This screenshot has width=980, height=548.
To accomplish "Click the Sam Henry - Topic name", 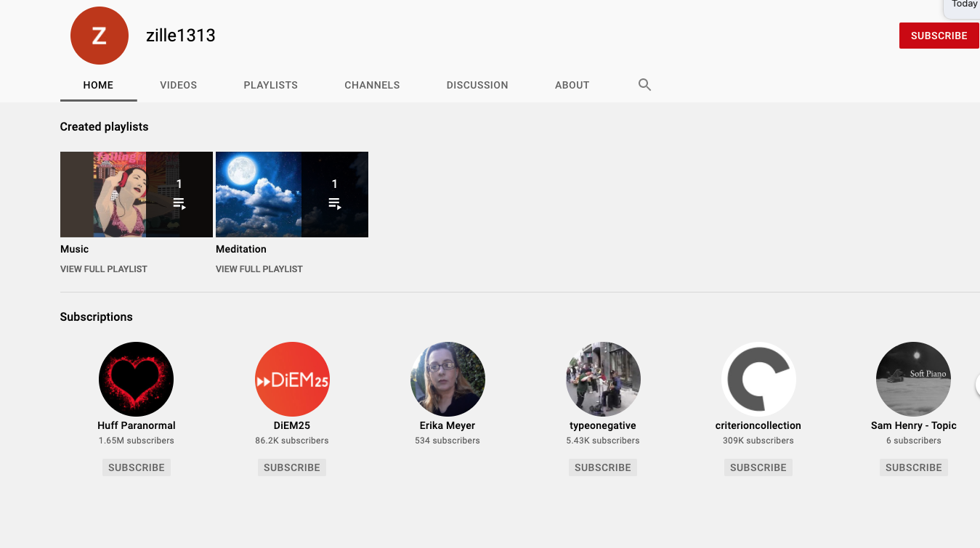I will point(914,425).
